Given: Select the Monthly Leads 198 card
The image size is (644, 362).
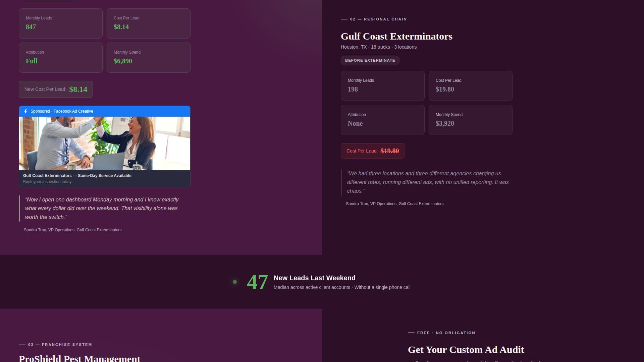Looking at the screenshot, I should (x=383, y=86).
